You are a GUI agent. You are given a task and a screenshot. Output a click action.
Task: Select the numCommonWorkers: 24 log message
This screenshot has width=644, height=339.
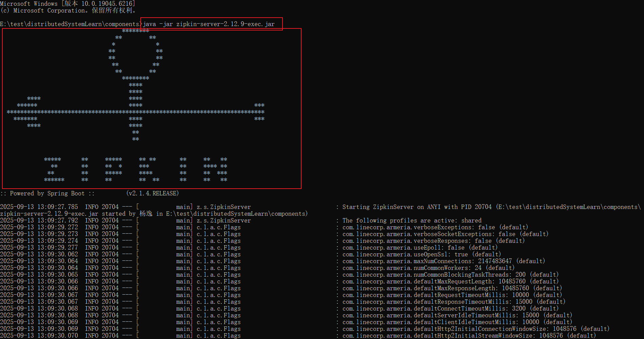(428, 268)
